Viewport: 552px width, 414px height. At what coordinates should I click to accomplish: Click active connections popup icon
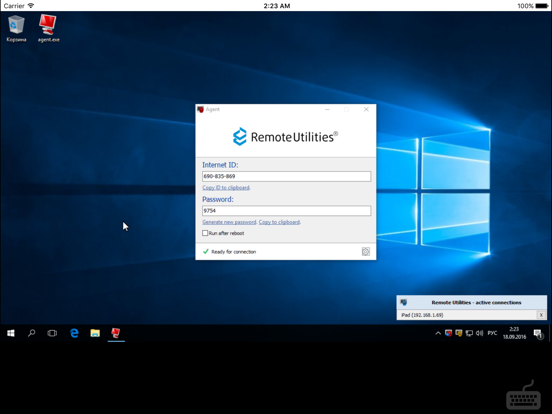pos(403,302)
